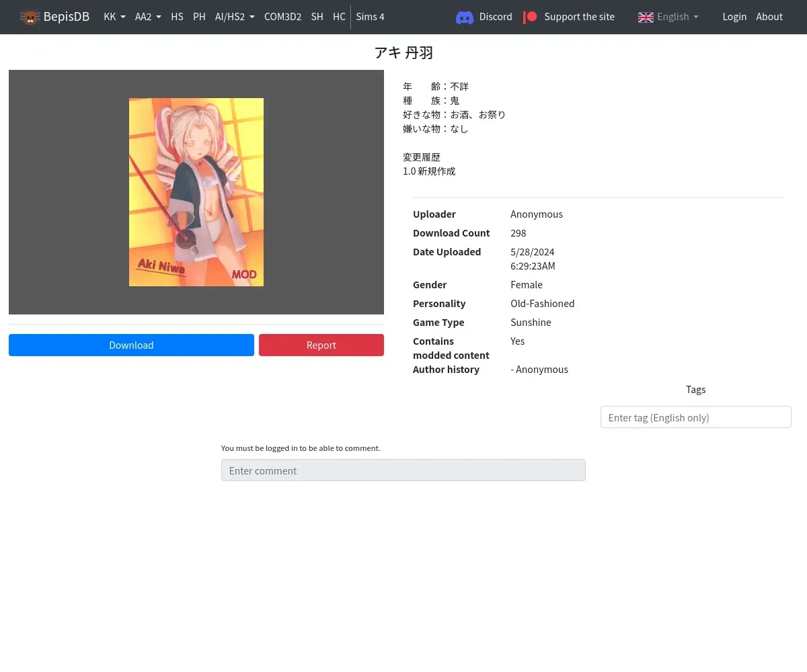The height and width of the screenshot is (672, 807).
Task: Click the UK flag language icon
Action: [x=646, y=17]
